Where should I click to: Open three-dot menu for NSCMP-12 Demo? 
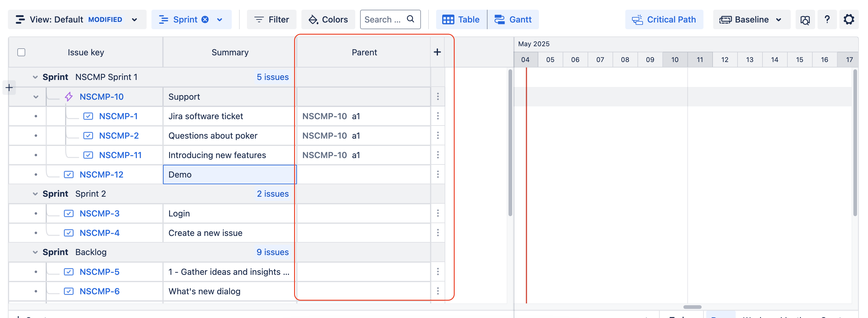click(x=438, y=175)
